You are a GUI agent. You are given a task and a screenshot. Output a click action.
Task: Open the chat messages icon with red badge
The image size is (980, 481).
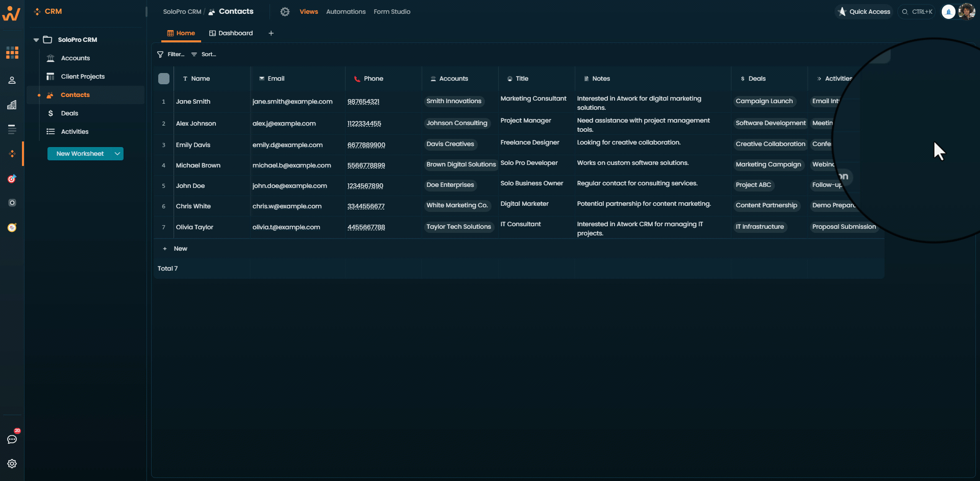12,439
